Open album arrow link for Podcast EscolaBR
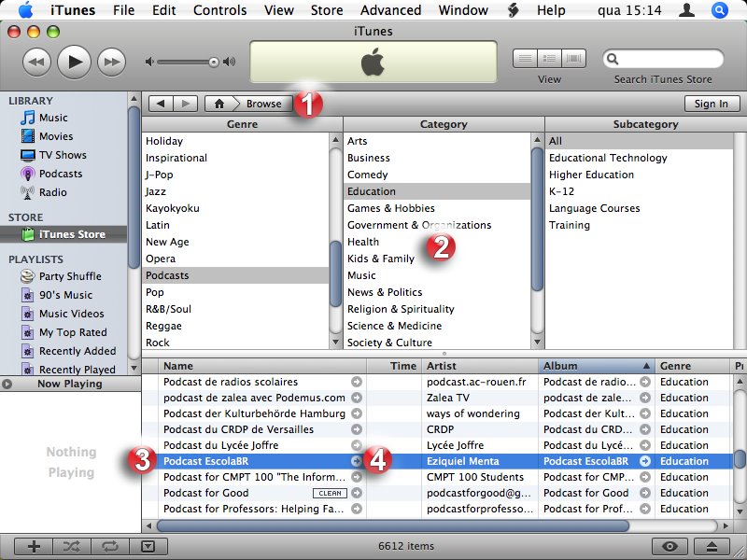Viewport: 747px width, 560px height. [645, 461]
